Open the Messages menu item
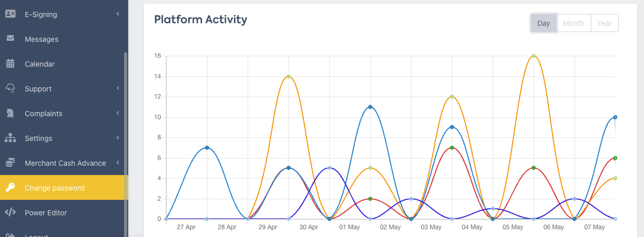 (x=41, y=39)
